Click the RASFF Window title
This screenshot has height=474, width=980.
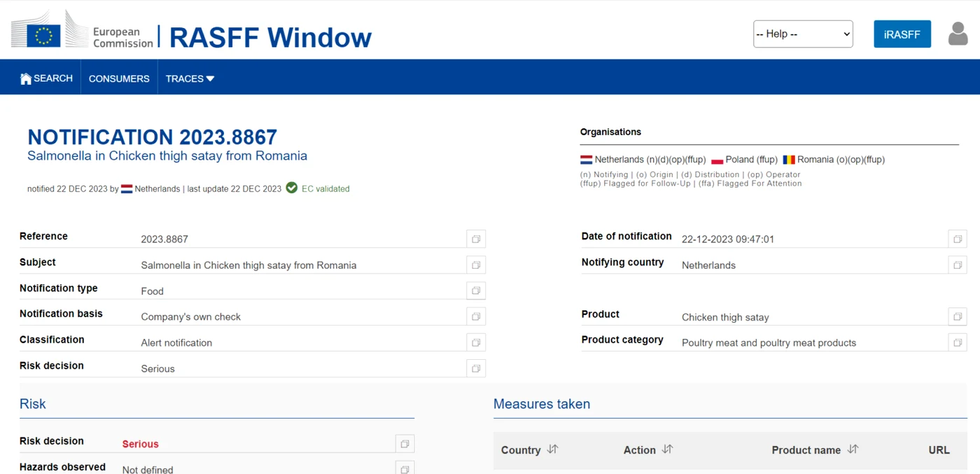point(270,37)
